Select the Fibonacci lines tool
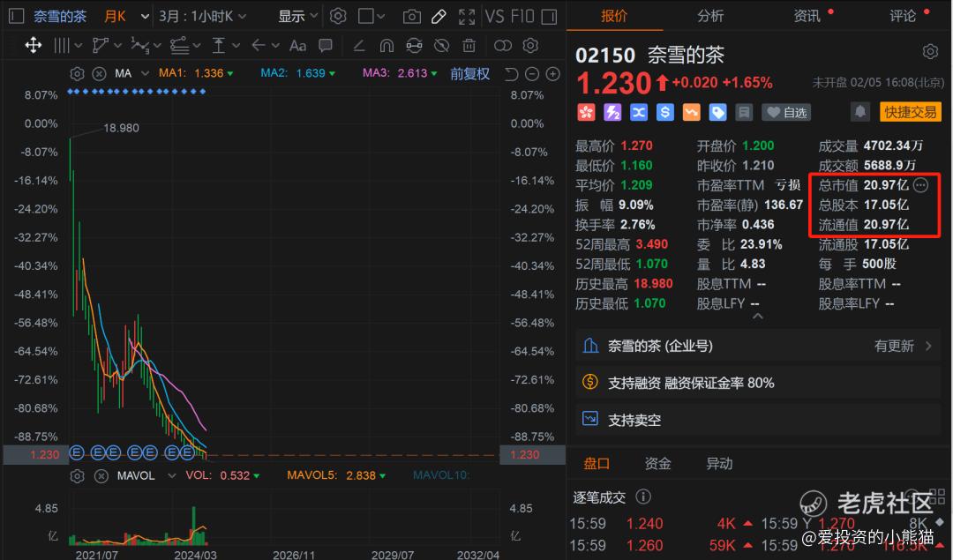The height and width of the screenshot is (560, 953). 179,45
